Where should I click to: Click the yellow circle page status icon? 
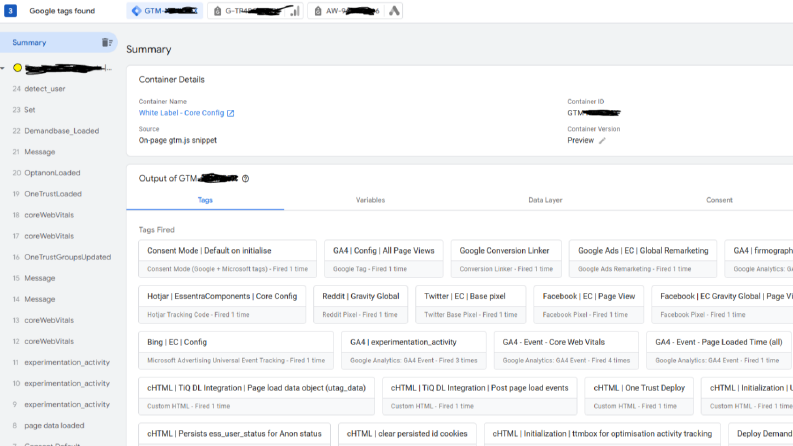pos(18,68)
